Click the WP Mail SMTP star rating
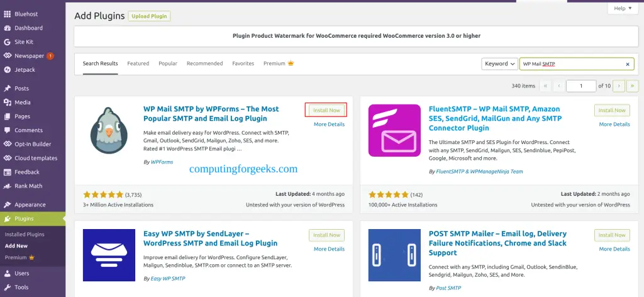The width and height of the screenshot is (644, 297). pos(103,194)
